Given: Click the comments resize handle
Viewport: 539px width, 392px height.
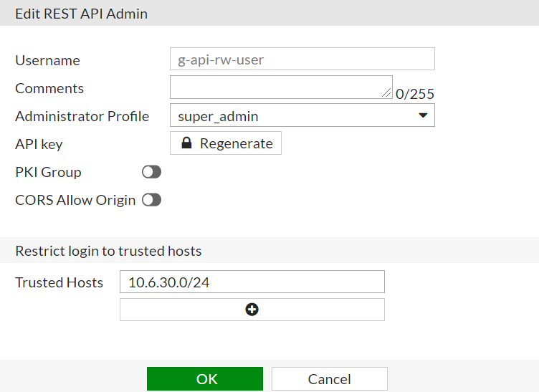Looking at the screenshot, I should pyautogui.click(x=386, y=92).
